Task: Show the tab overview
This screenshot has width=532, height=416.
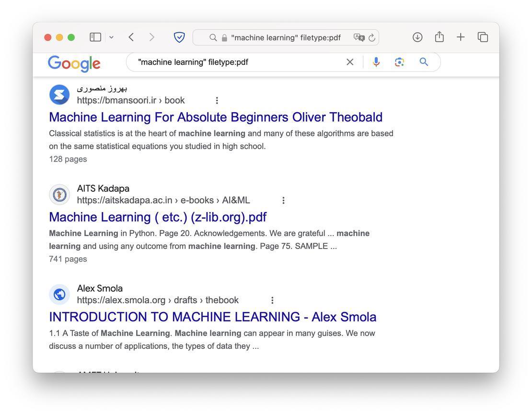Action: 483,37
